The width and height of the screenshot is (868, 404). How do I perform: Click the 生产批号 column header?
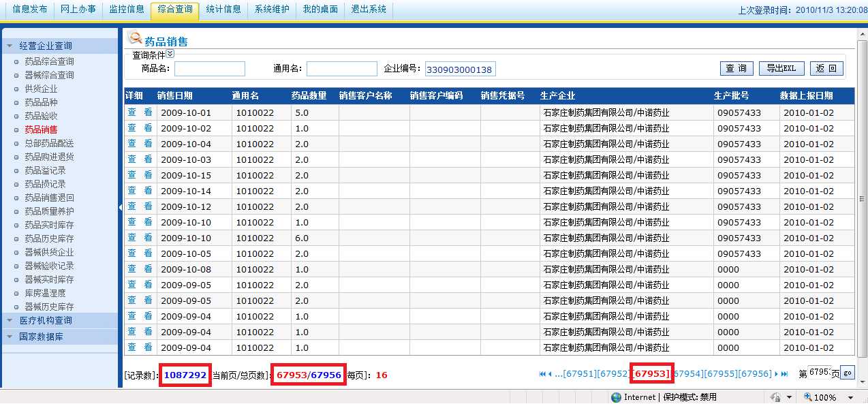[731, 96]
